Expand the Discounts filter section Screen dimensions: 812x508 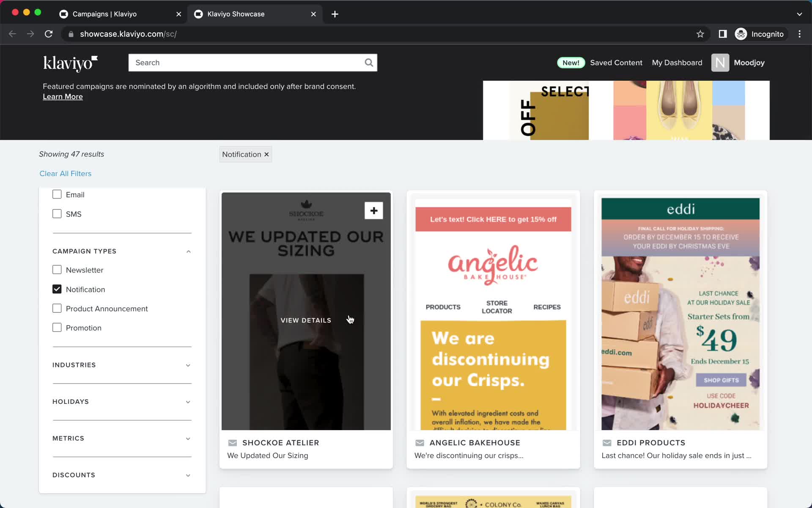click(188, 475)
